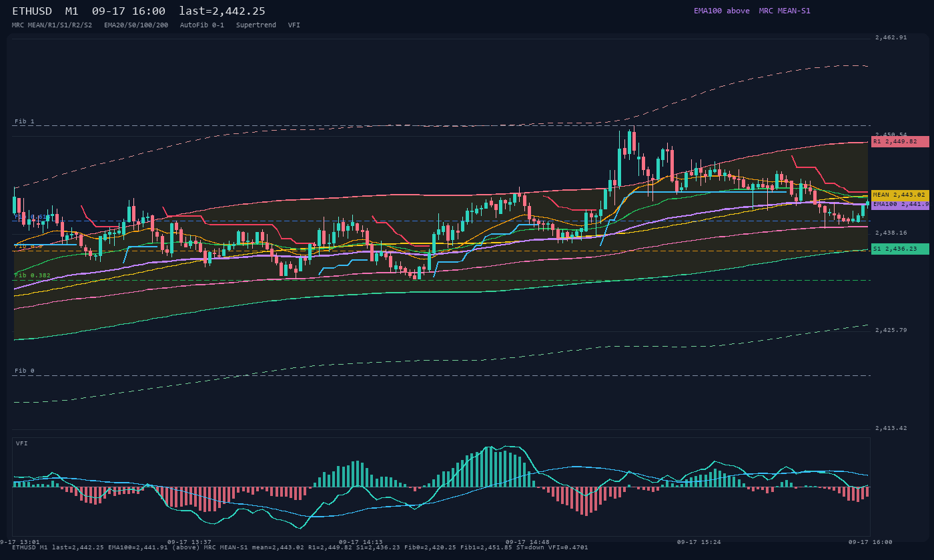Image resolution: width=934 pixels, height=560 pixels.
Task: Click the "Fib 1" level label
Action: pos(25,121)
